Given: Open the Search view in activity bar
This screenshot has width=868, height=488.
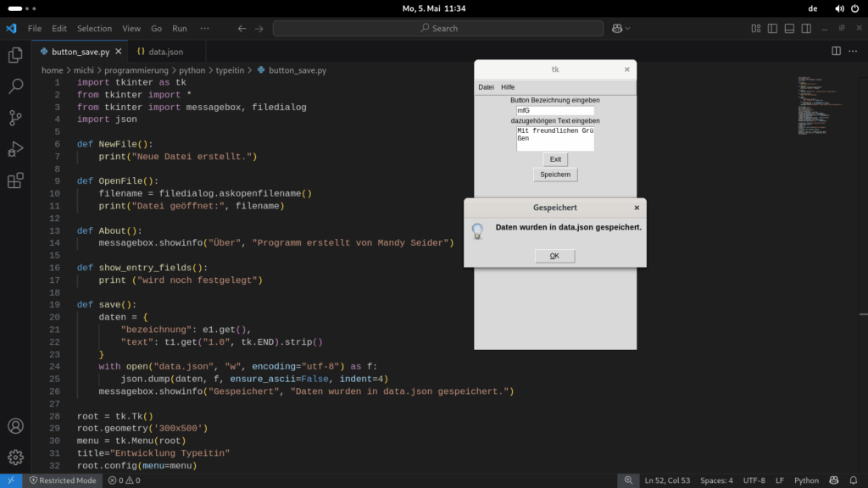Looking at the screenshot, I should point(15,86).
